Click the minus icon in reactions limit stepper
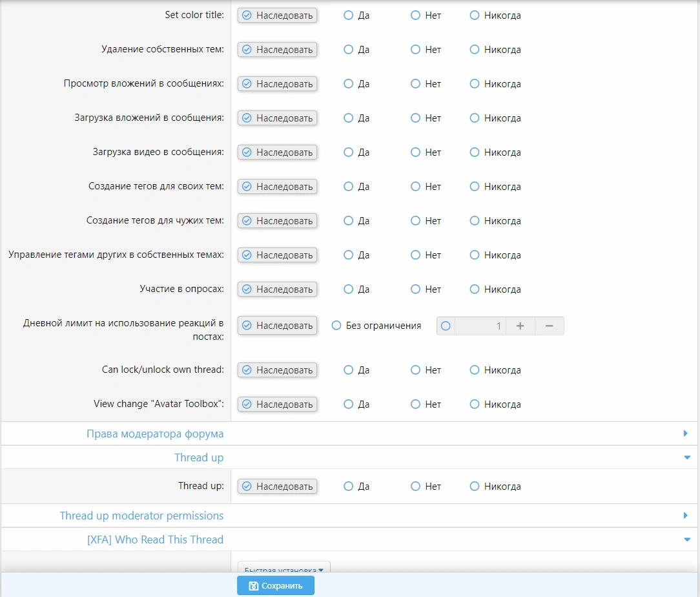Viewport: 700px width, 597px height. coord(549,326)
